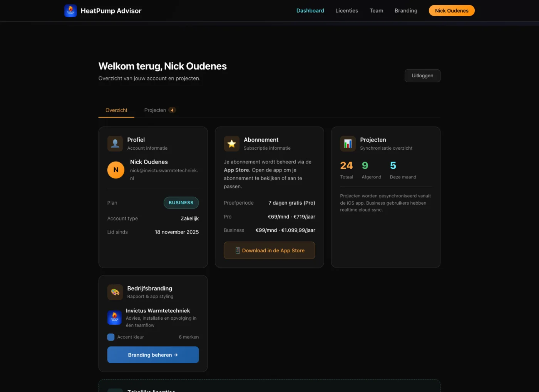This screenshot has height=392, width=539.
Task: Open the Branding navigation item
Action: pos(406,10)
